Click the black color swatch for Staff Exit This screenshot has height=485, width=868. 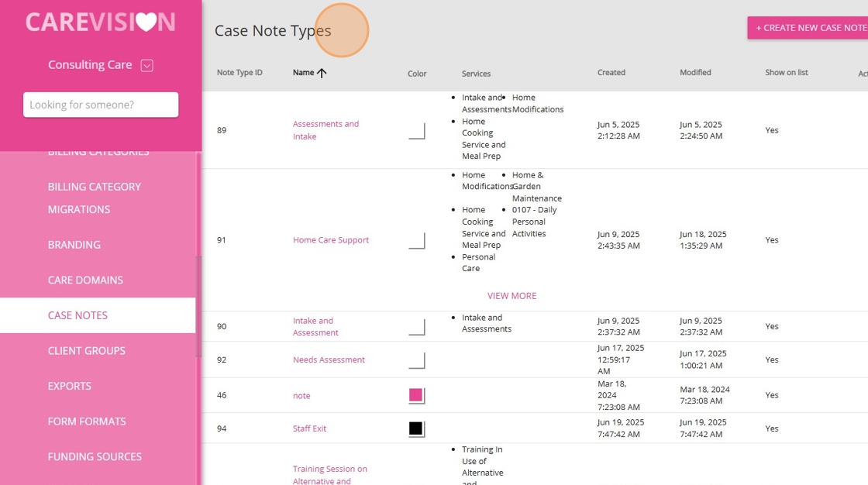click(416, 429)
